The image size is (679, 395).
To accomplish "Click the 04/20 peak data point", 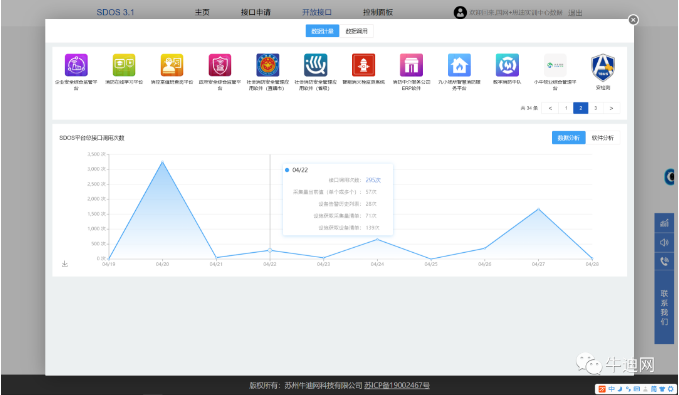I will click(x=162, y=162).
